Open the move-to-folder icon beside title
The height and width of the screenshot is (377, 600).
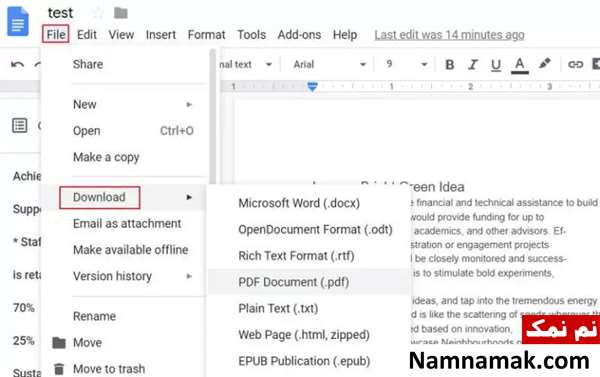point(121,13)
